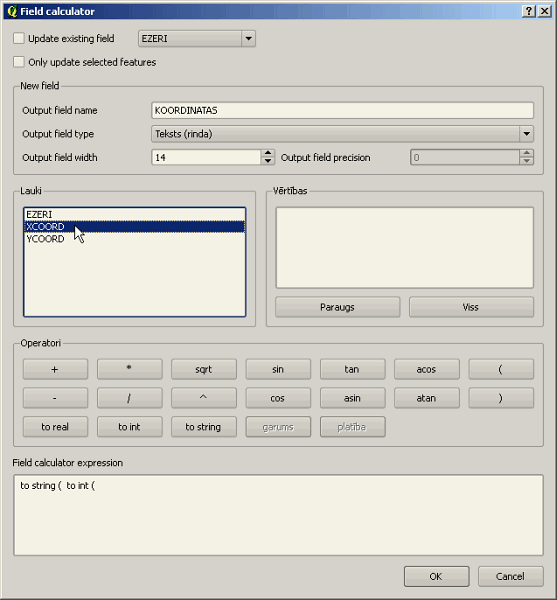Insert the tan function

352,369
